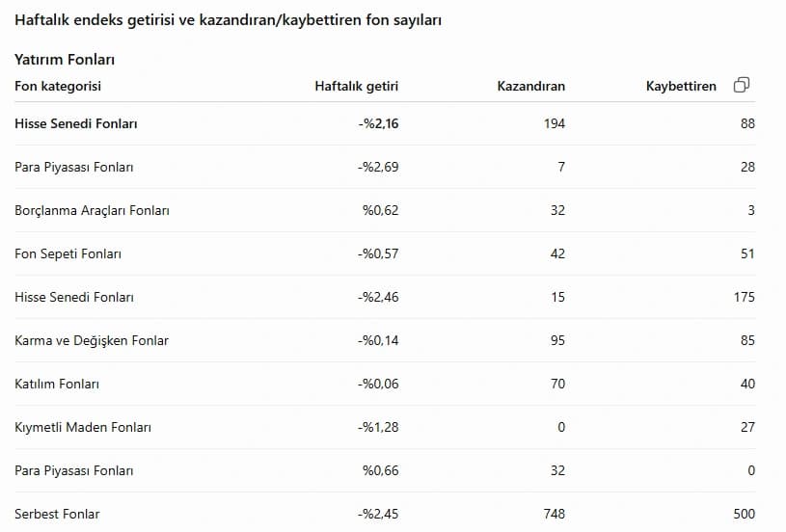Click the 500 Kaybettiren value for Serbest Fonlar

(745, 514)
